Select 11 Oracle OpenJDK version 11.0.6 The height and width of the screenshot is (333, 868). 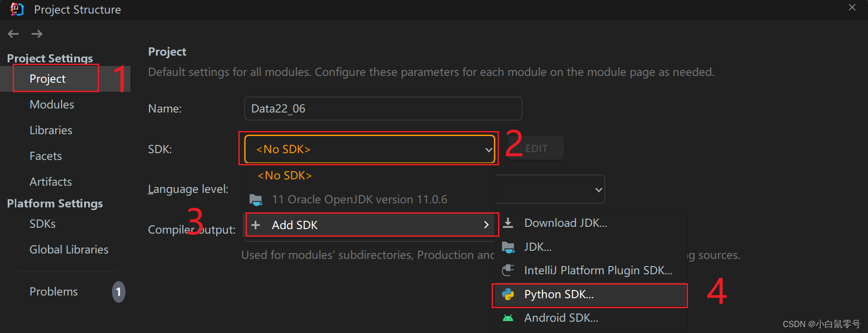(x=370, y=199)
